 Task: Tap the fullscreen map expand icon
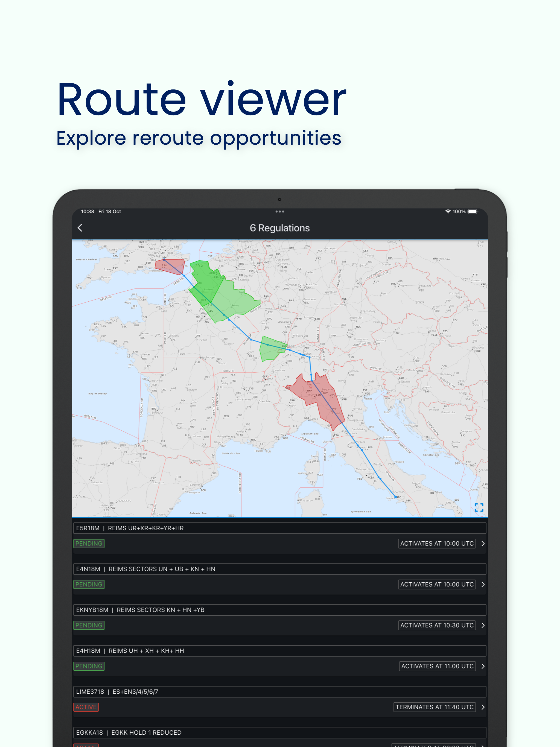coord(479,507)
